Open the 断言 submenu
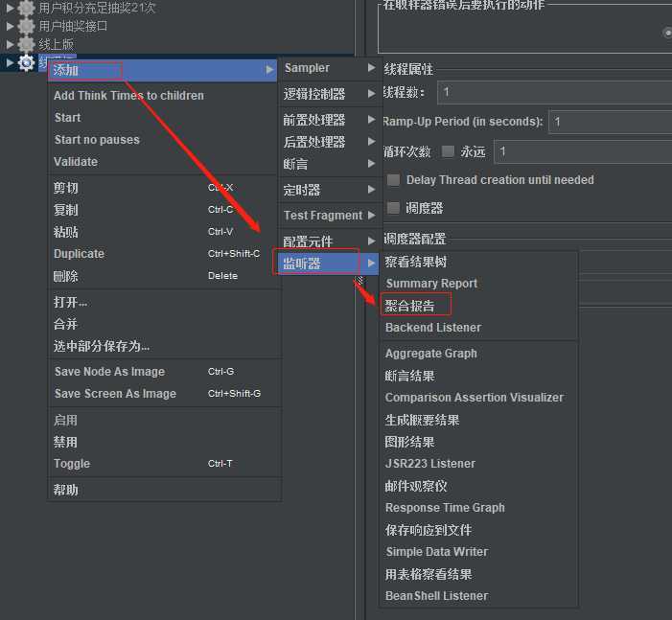 tap(329, 164)
